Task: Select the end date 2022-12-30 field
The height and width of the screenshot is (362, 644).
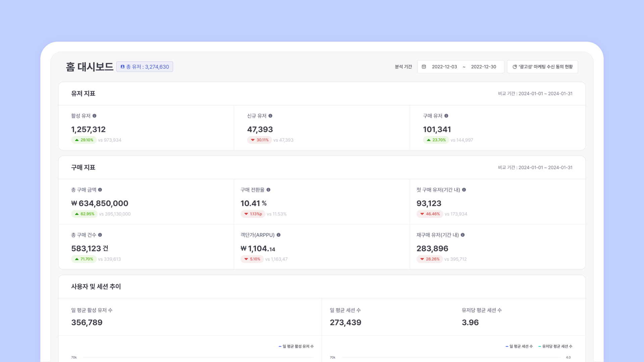Action: coord(483,67)
